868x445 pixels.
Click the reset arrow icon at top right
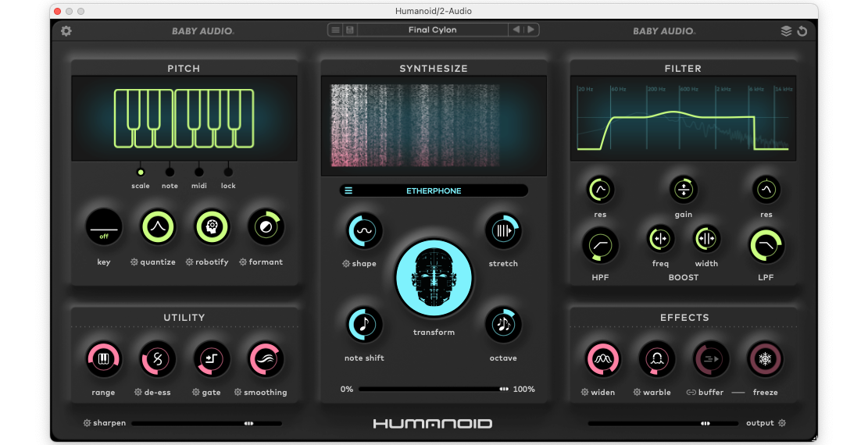(x=802, y=31)
